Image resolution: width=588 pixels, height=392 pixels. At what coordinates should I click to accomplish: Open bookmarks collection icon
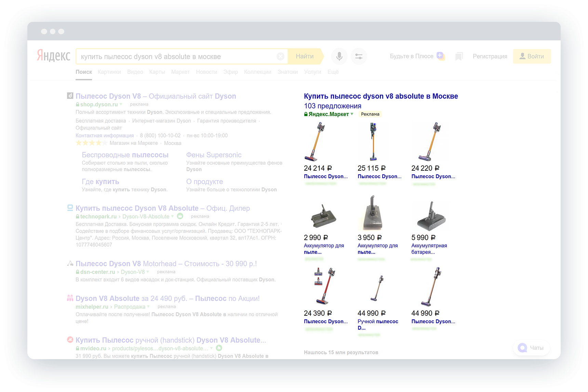[459, 56]
